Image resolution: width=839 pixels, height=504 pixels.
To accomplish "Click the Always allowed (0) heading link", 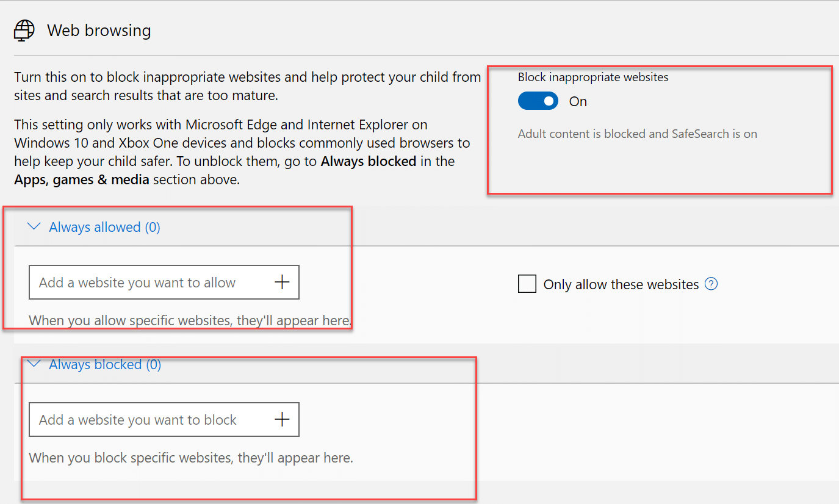I will pos(104,228).
